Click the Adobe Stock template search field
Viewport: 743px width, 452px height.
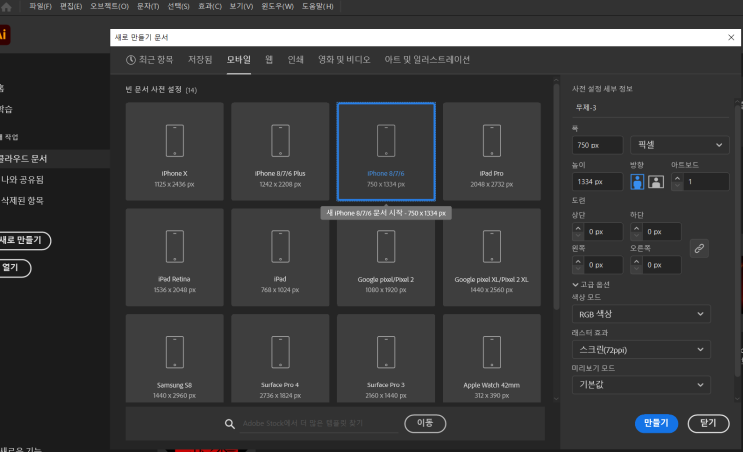[320, 424]
